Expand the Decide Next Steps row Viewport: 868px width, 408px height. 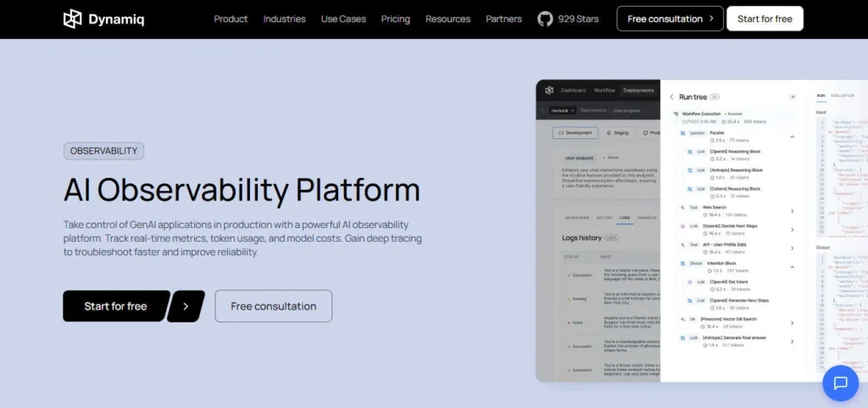pyautogui.click(x=793, y=230)
